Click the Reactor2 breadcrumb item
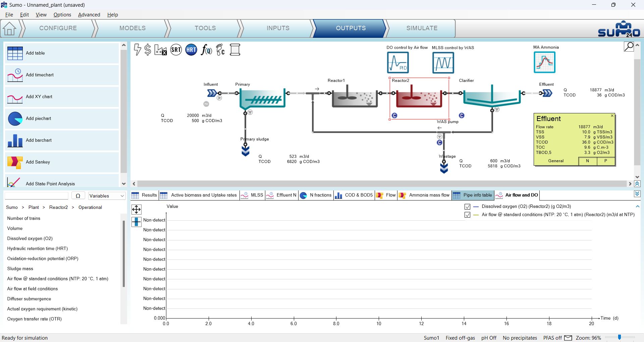Screen dimensions: 644x342 point(58,207)
